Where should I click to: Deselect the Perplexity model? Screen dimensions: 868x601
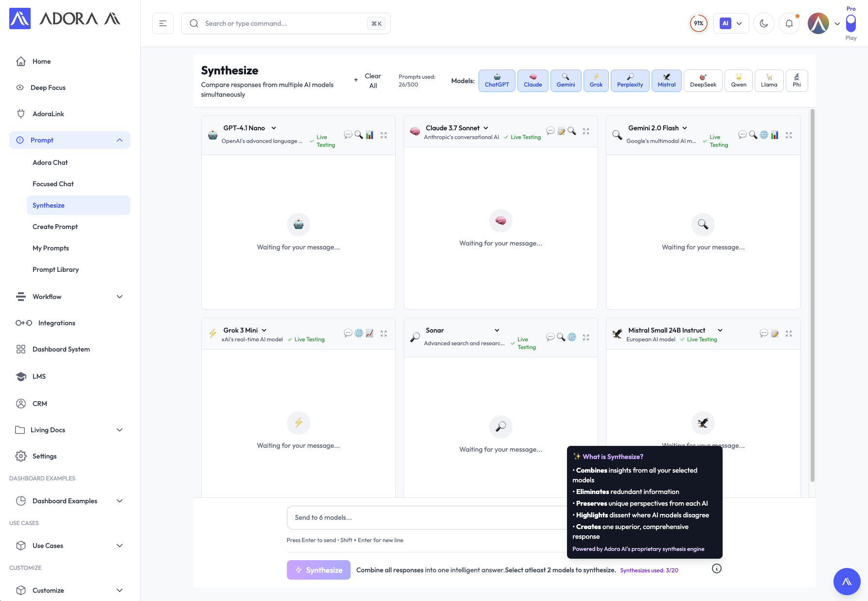[630, 81]
